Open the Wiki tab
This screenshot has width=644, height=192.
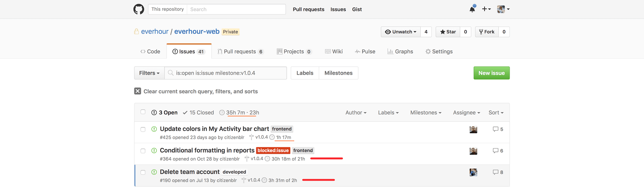[334, 52]
